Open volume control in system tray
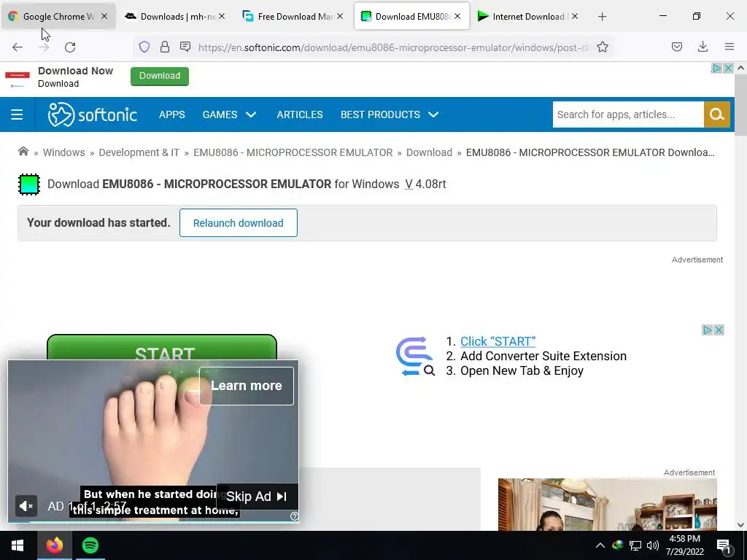Screen dimensions: 747x560 [653, 545]
